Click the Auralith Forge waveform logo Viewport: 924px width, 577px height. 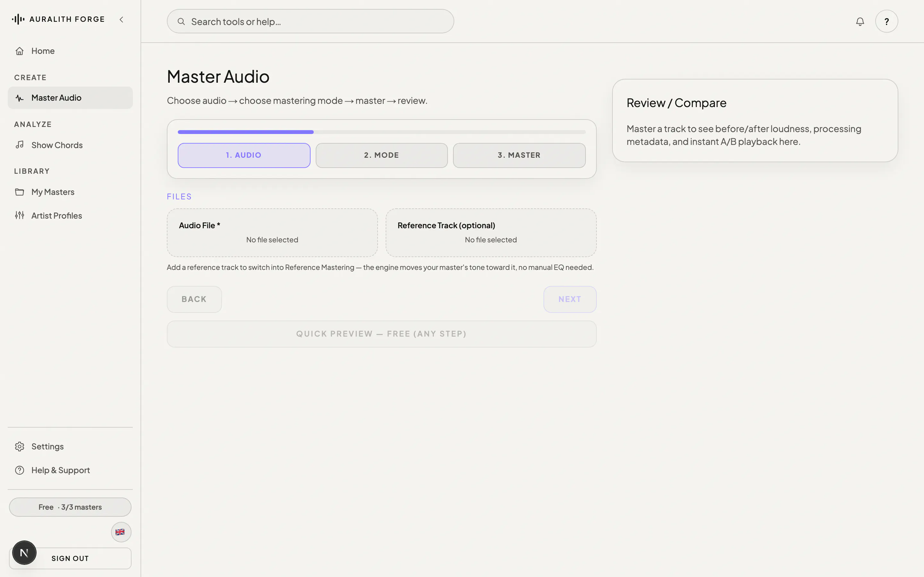pyautogui.click(x=18, y=19)
